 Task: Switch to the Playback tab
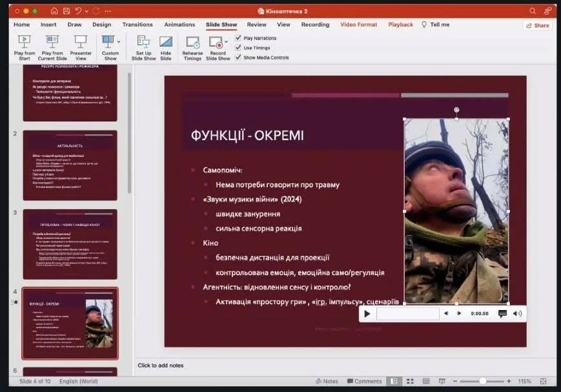(401, 25)
